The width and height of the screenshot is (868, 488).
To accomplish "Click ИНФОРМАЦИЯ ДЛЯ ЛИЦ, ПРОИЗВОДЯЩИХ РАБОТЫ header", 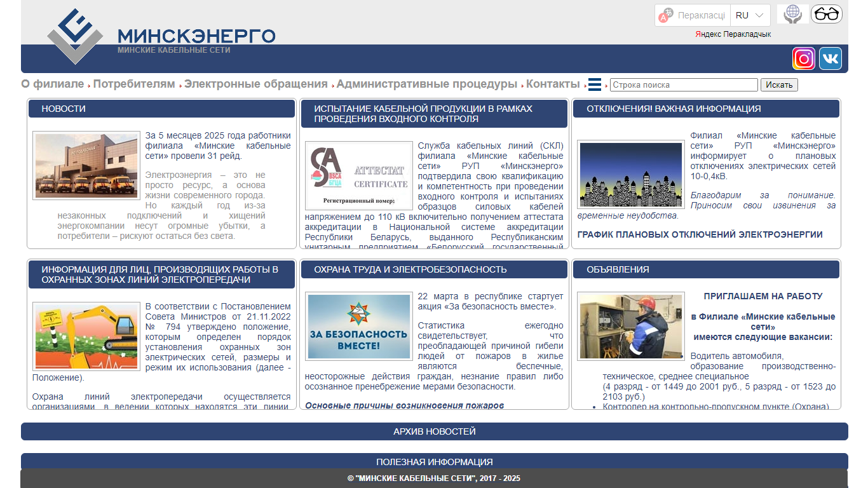I will (161, 274).
